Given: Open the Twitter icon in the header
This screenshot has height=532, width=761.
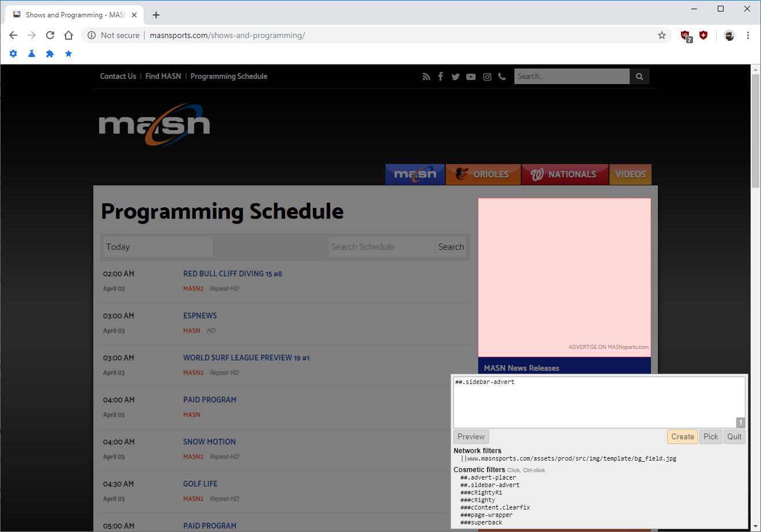Looking at the screenshot, I should 456,76.
